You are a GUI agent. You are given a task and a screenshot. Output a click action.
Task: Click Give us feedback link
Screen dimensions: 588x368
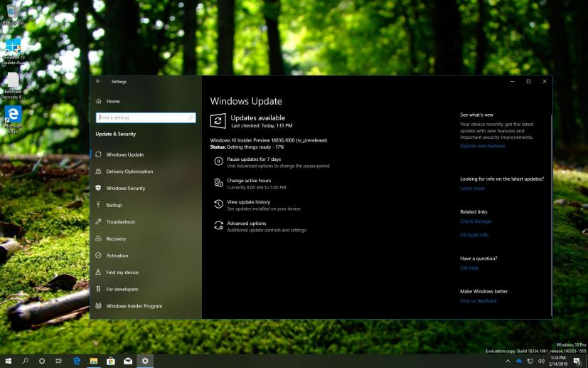(478, 301)
